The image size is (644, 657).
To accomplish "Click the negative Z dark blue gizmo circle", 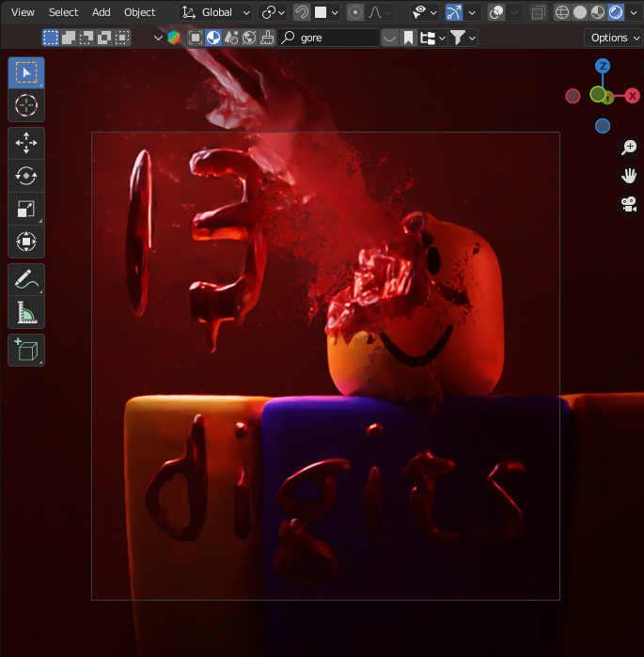I will 603,126.
